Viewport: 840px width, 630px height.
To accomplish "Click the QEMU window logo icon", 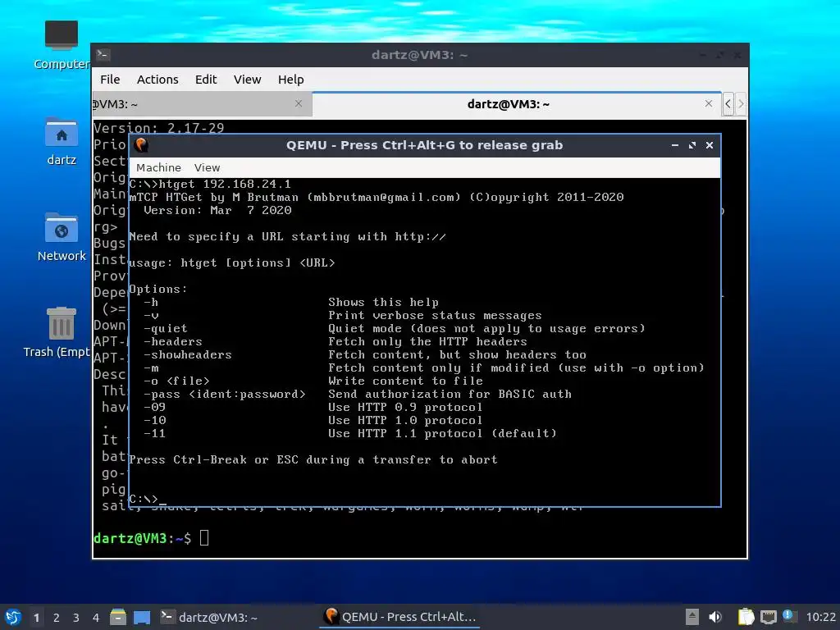I will click(x=141, y=145).
